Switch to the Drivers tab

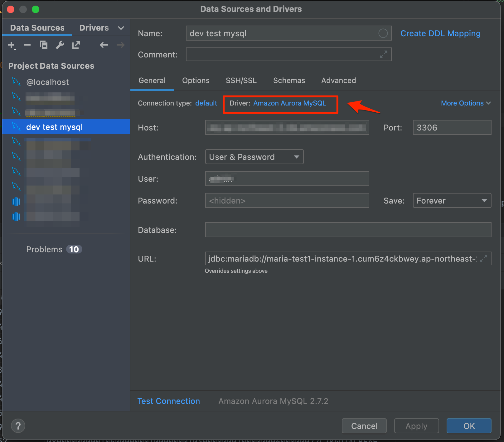pos(94,28)
